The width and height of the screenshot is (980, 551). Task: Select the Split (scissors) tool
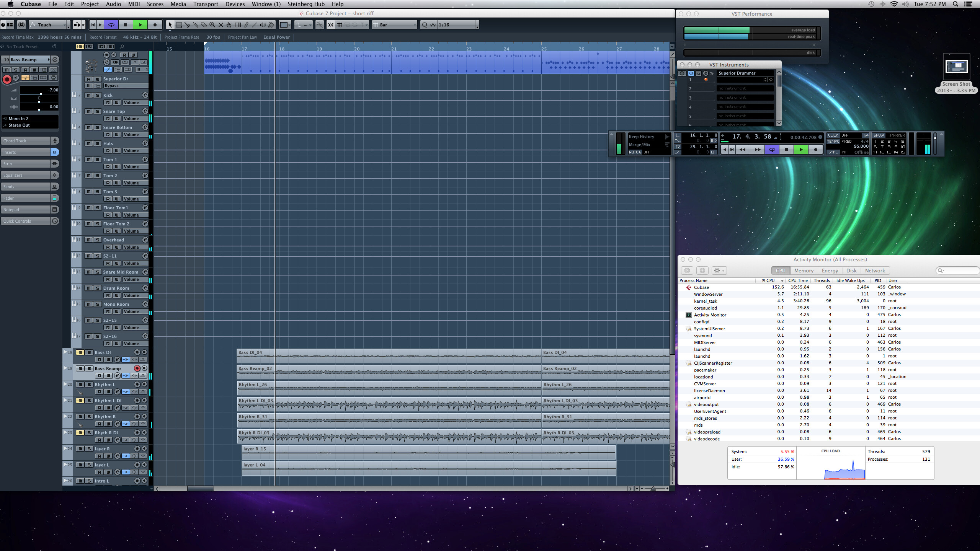tap(187, 25)
